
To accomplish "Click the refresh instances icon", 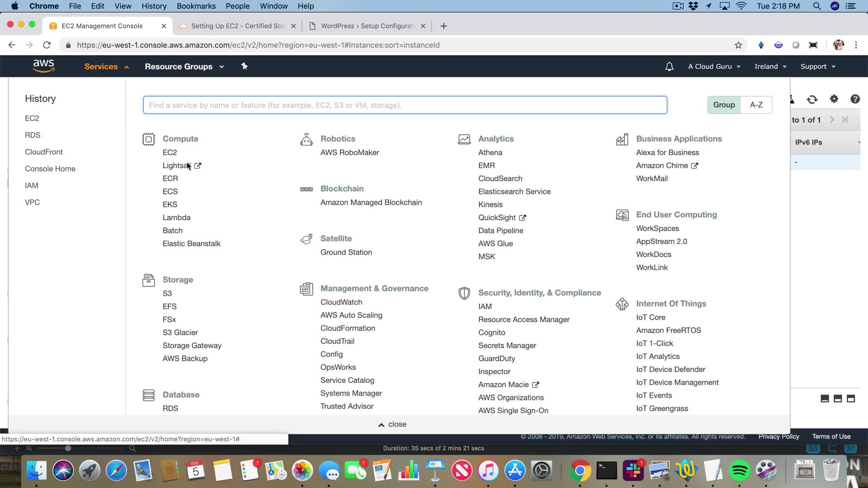I will pyautogui.click(x=812, y=99).
